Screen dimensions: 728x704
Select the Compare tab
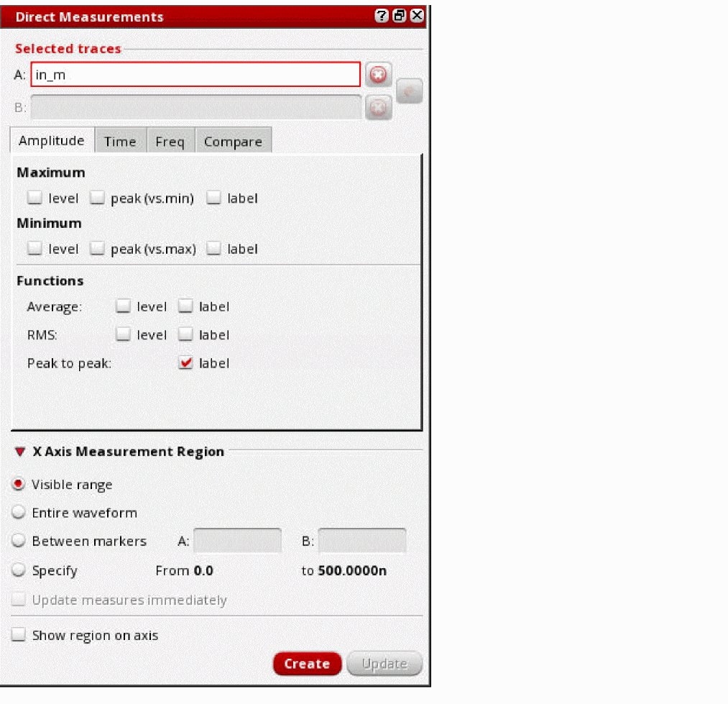point(233,142)
